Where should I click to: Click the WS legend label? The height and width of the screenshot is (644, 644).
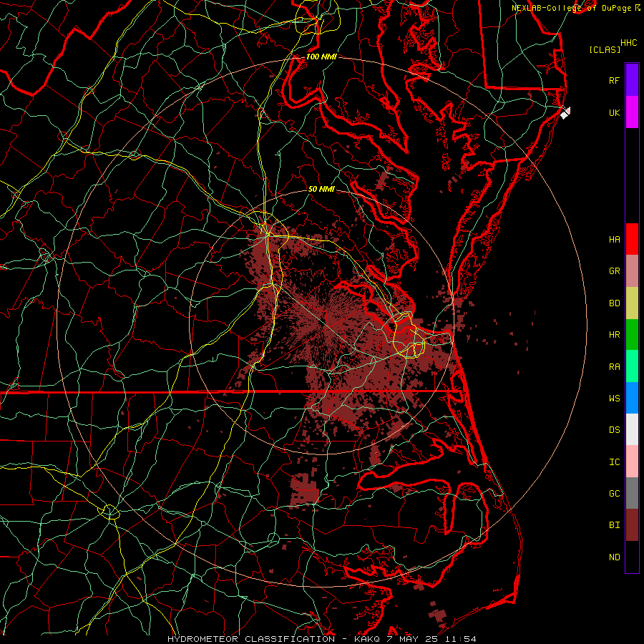point(614,399)
